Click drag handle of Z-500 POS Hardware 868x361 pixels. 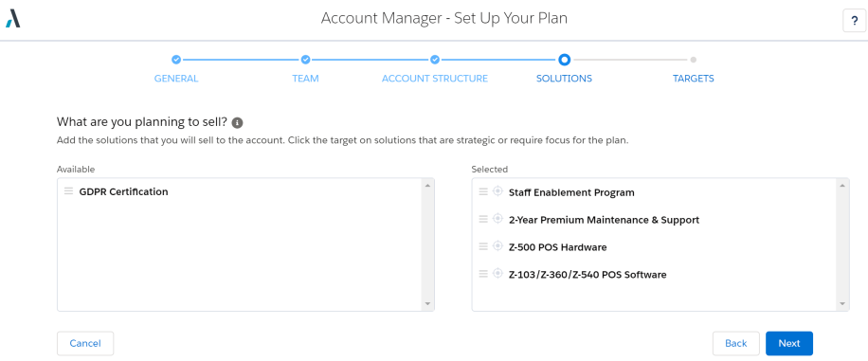483,246
